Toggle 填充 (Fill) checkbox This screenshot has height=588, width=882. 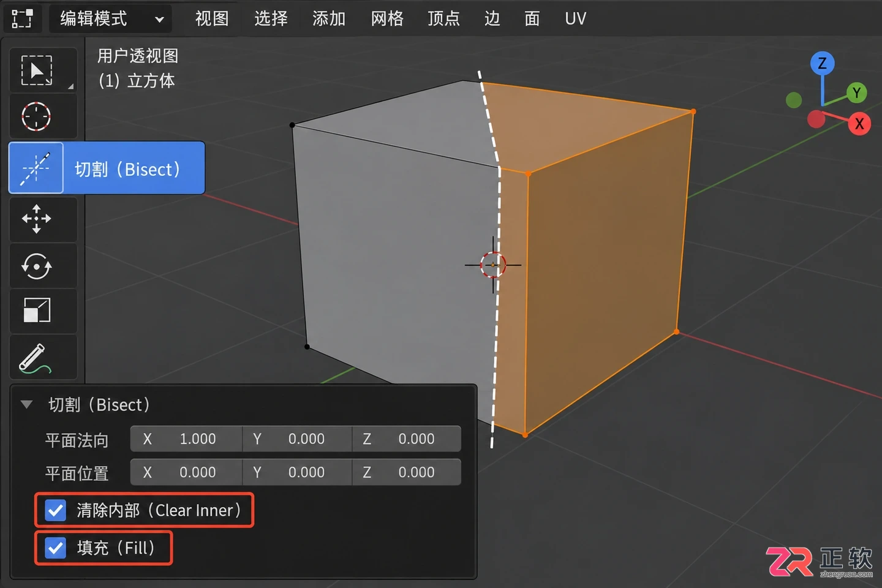point(56,548)
